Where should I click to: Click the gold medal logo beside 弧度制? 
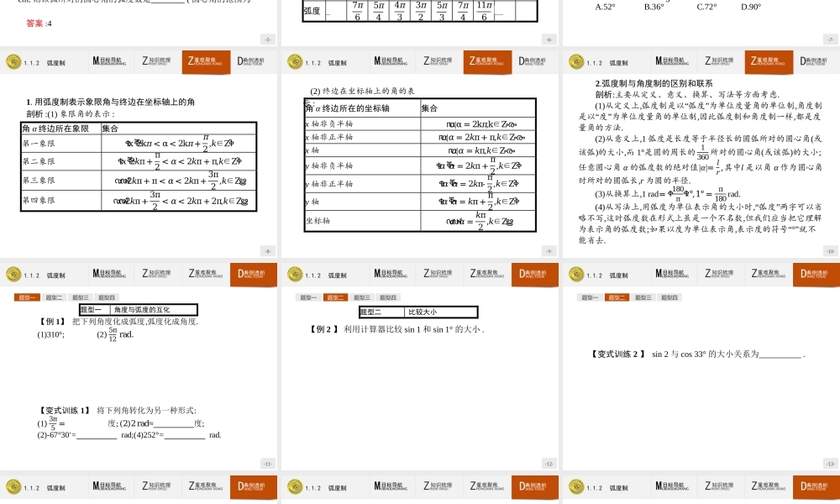[13, 61]
